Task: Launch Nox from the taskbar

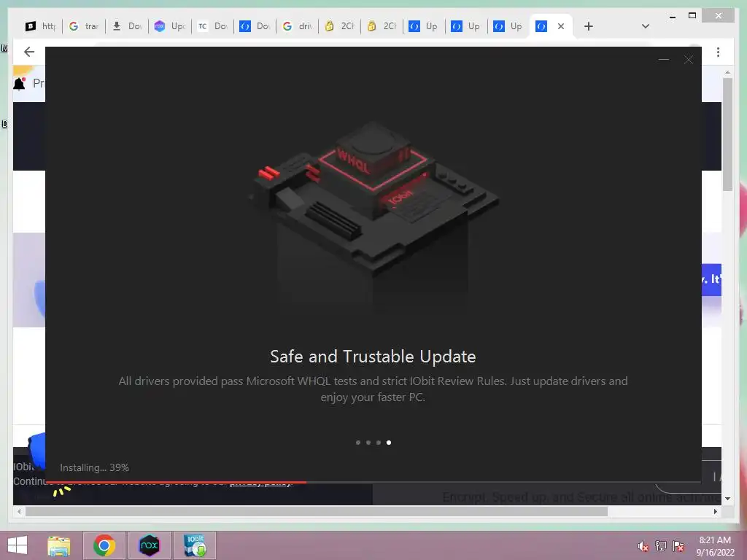Action: click(149, 545)
